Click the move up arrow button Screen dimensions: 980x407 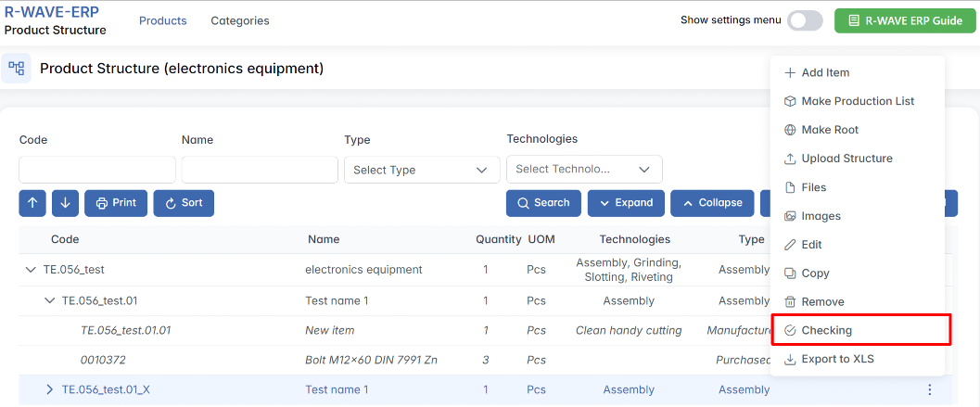[x=32, y=203]
